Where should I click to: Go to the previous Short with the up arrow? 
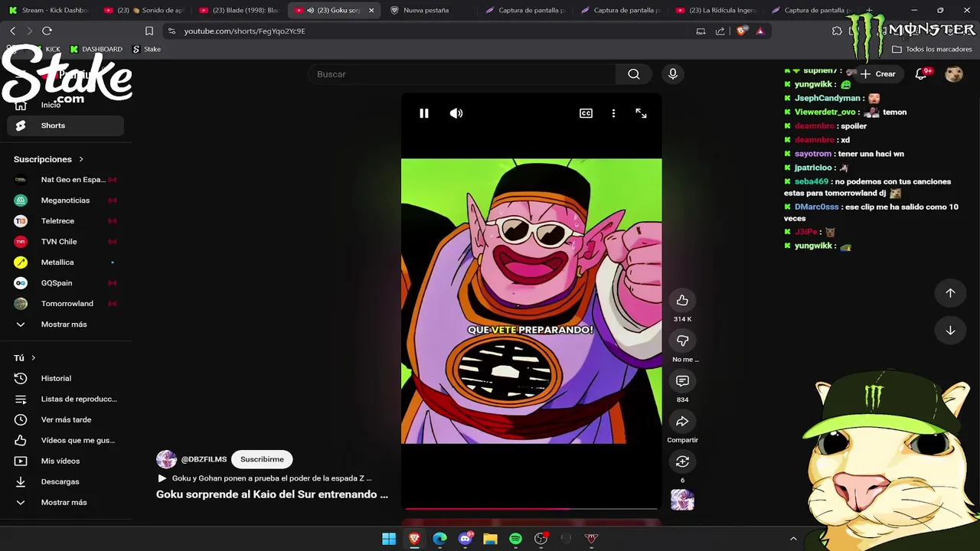click(950, 293)
